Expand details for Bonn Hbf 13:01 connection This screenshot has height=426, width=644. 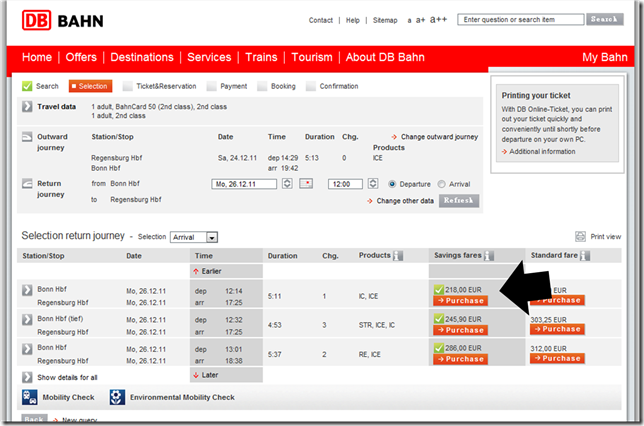click(27, 349)
